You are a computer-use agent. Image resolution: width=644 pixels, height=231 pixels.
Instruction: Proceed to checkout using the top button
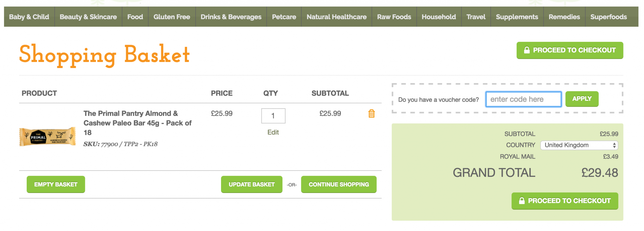pos(569,50)
